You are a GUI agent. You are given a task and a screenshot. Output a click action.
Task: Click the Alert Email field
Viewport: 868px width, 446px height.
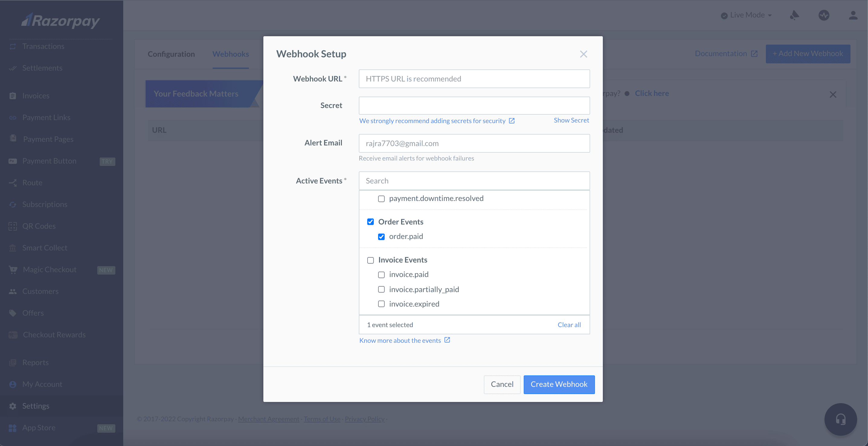tap(474, 143)
